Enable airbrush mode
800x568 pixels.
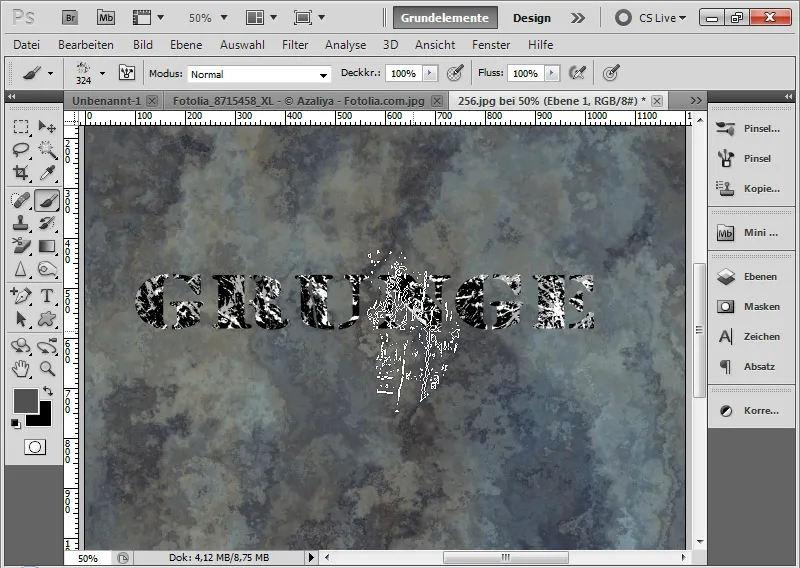pyautogui.click(x=577, y=73)
